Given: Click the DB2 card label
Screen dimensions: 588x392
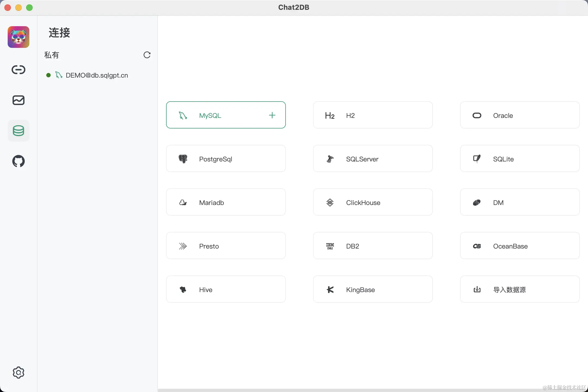Looking at the screenshot, I should 353,246.
